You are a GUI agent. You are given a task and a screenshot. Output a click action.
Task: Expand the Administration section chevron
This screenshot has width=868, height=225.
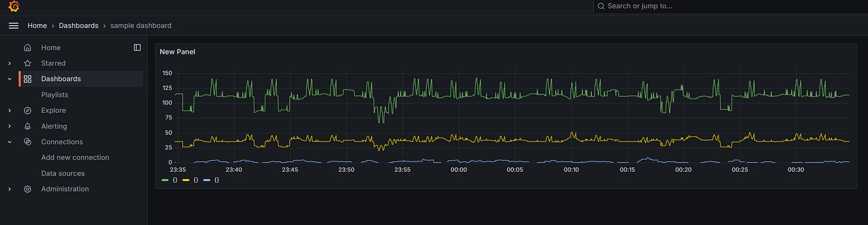[x=9, y=189]
